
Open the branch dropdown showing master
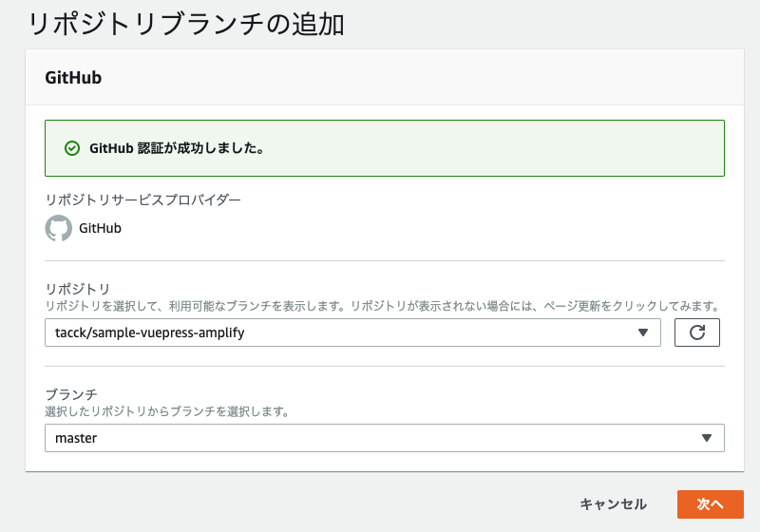pyautogui.click(x=385, y=438)
